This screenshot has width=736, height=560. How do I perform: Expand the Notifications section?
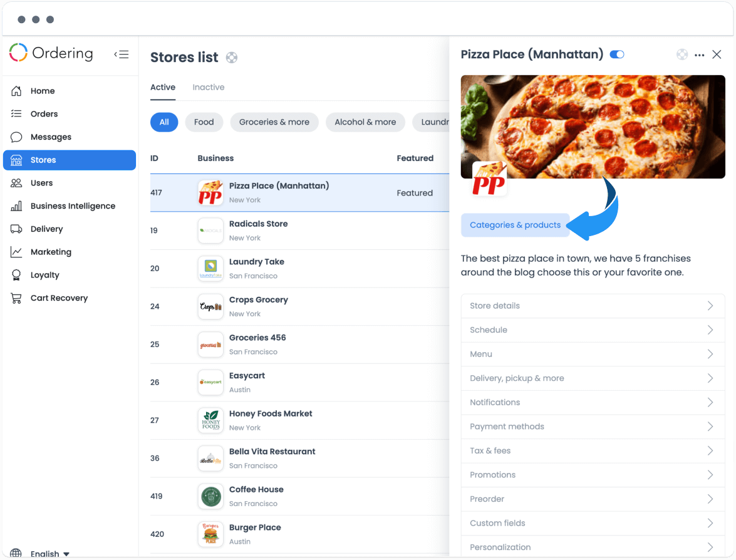593,403
